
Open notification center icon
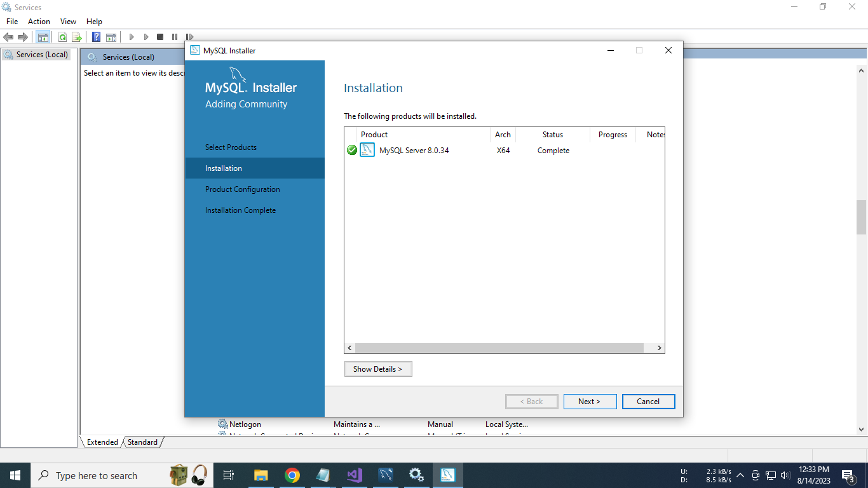tap(848, 475)
